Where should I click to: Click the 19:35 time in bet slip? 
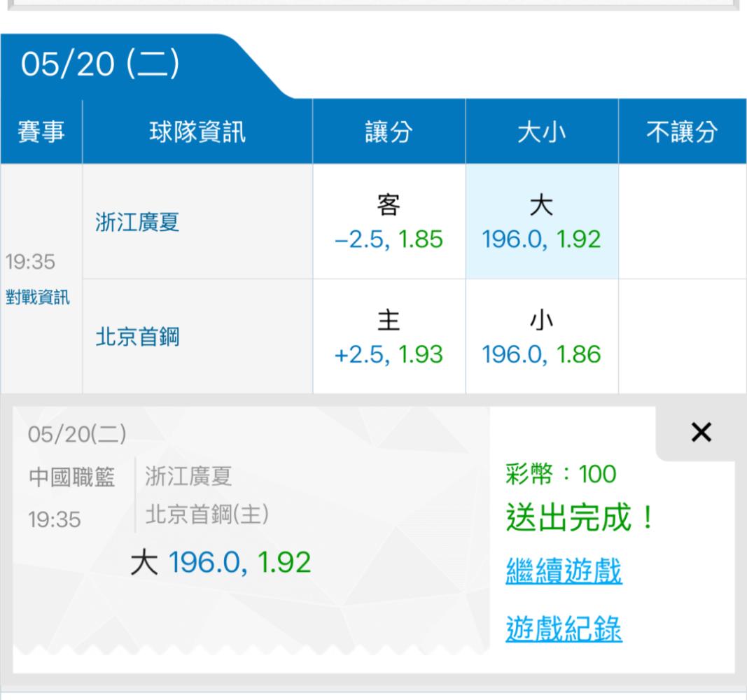[55, 519]
